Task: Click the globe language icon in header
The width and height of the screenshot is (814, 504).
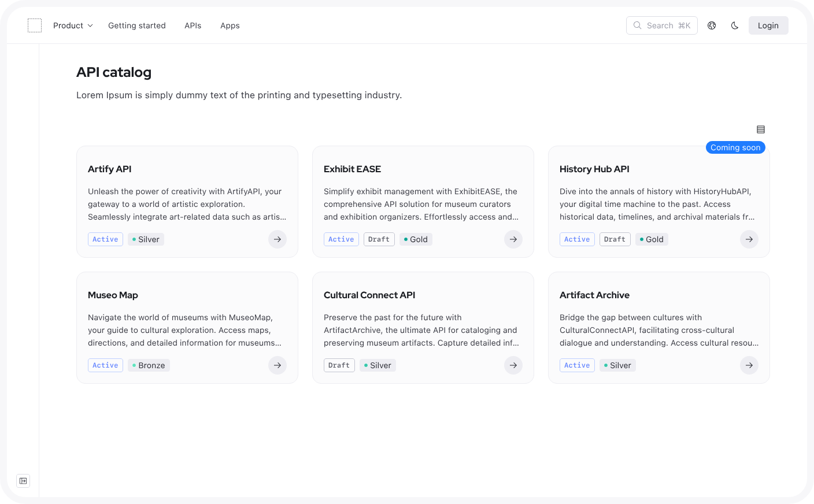Action: (712, 25)
